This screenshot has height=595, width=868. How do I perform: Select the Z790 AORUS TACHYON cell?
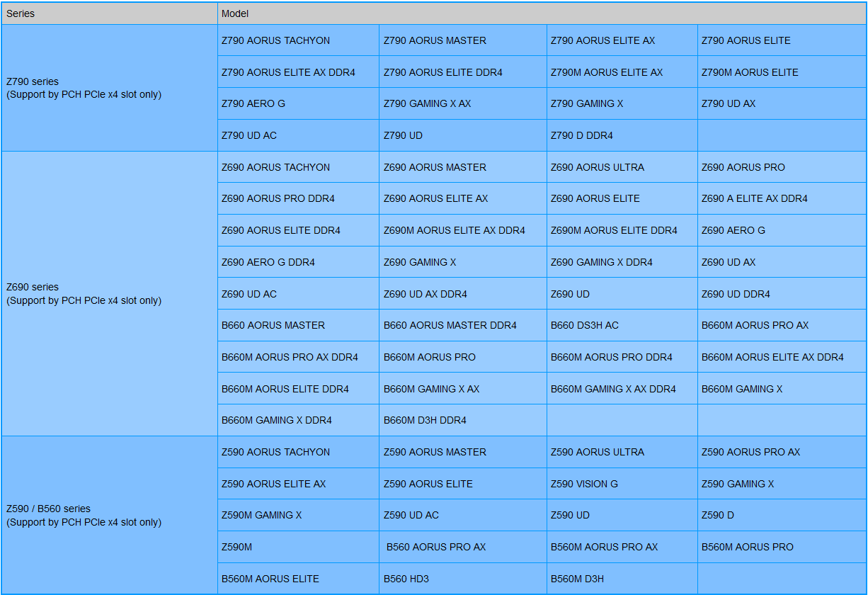pos(298,40)
